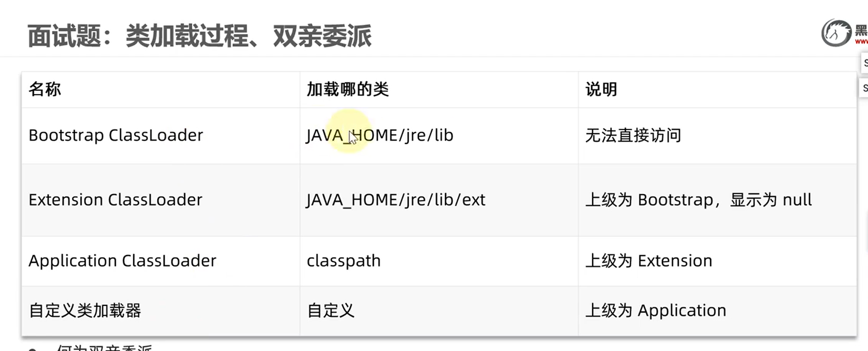Click the bullet text 何为双亲委派
The image size is (868, 351).
click(x=104, y=348)
